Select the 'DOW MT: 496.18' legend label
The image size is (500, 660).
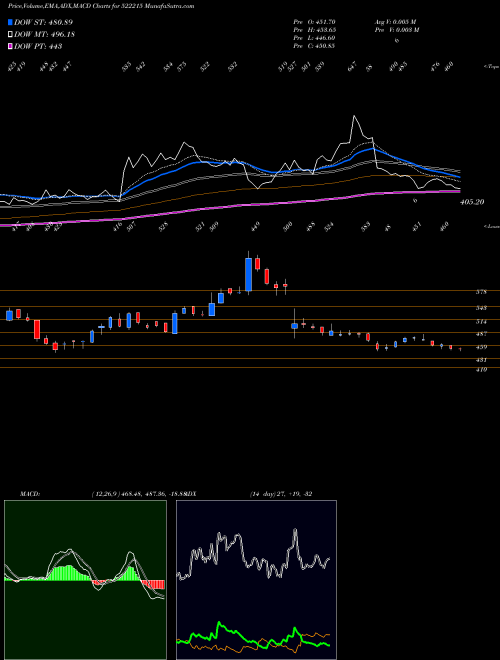(x=44, y=34)
